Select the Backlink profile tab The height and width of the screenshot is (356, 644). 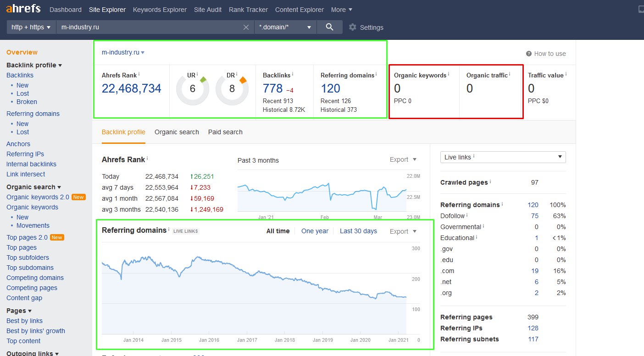123,132
